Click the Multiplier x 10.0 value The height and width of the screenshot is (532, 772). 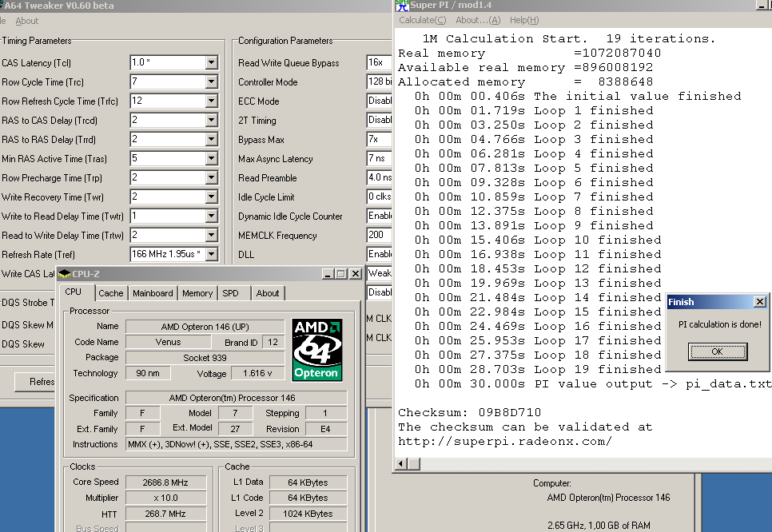(165, 498)
